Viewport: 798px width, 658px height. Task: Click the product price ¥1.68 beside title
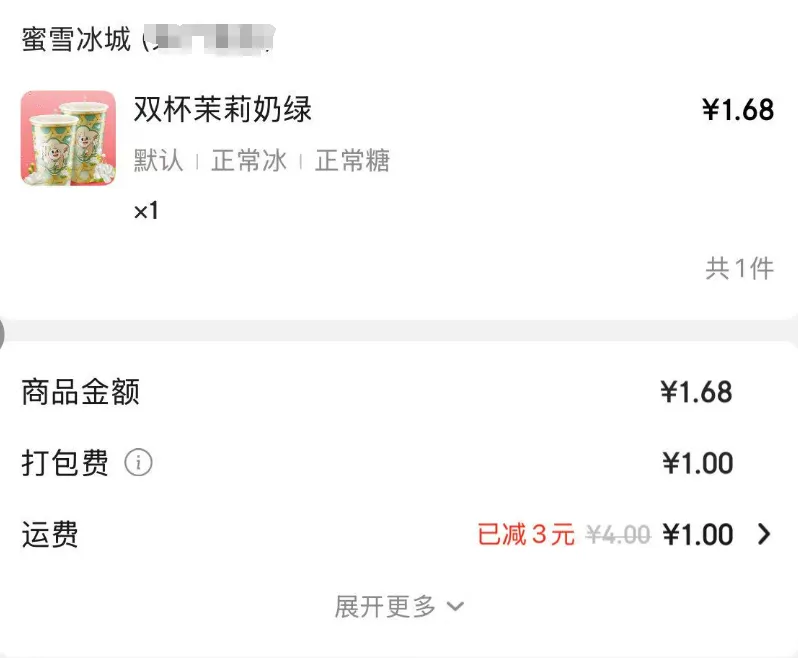738,110
